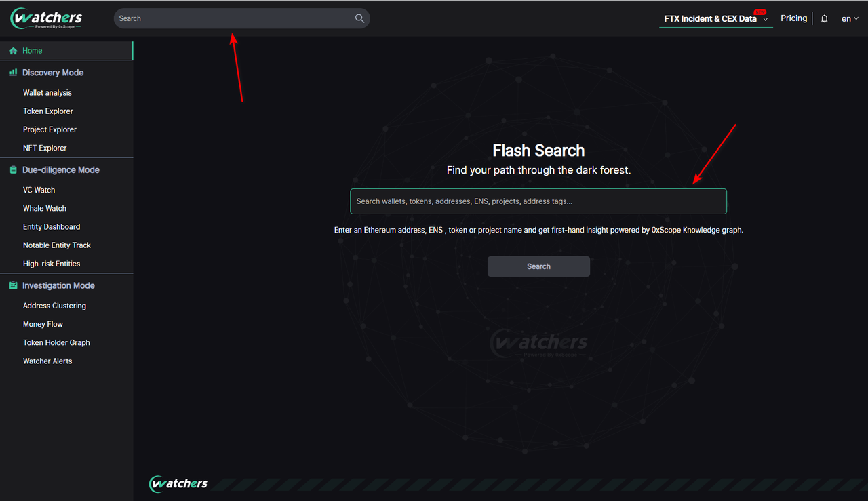Open Wallet analysis from sidebar

click(x=47, y=93)
